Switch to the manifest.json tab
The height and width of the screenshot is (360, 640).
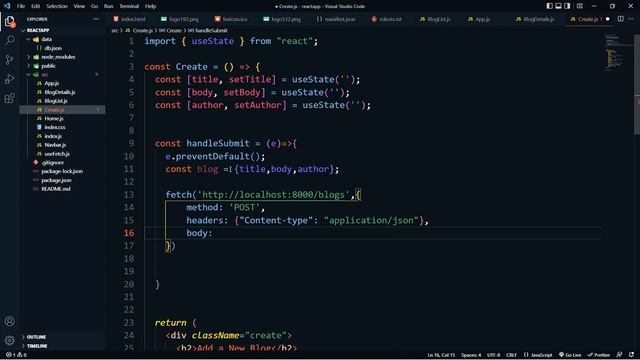336,19
